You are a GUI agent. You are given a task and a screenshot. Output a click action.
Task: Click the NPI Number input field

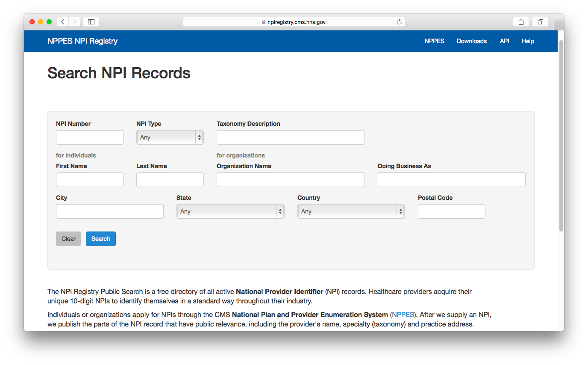[89, 137]
